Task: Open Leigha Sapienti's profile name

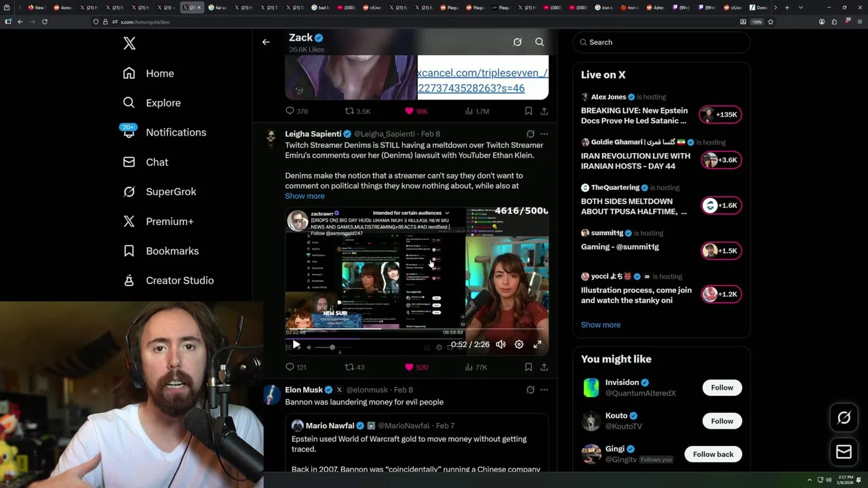Action: coord(313,134)
